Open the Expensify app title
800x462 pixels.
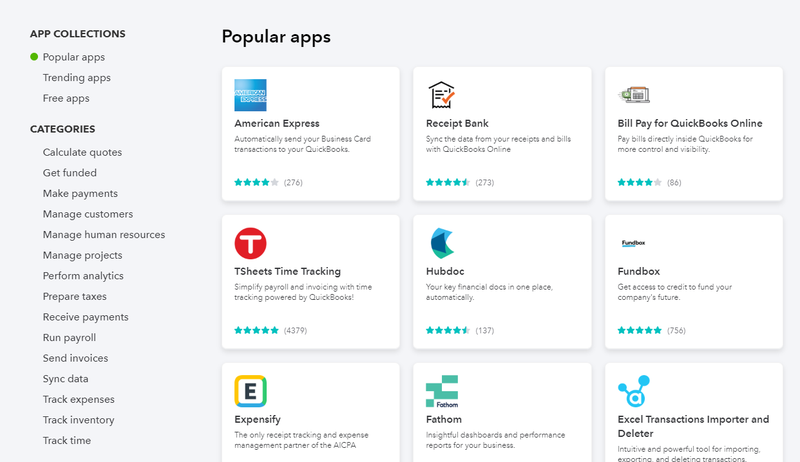click(258, 419)
